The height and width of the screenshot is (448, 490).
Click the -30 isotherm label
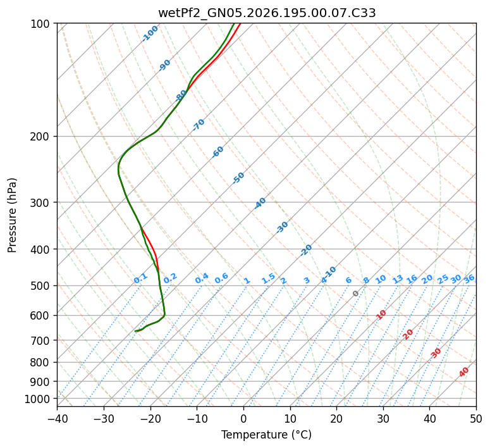(x=282, y=227)
